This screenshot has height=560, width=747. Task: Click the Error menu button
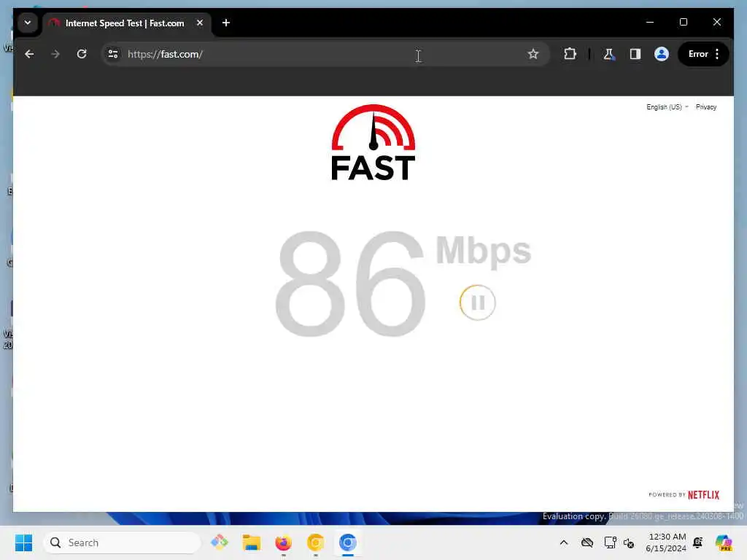[703, 54]
